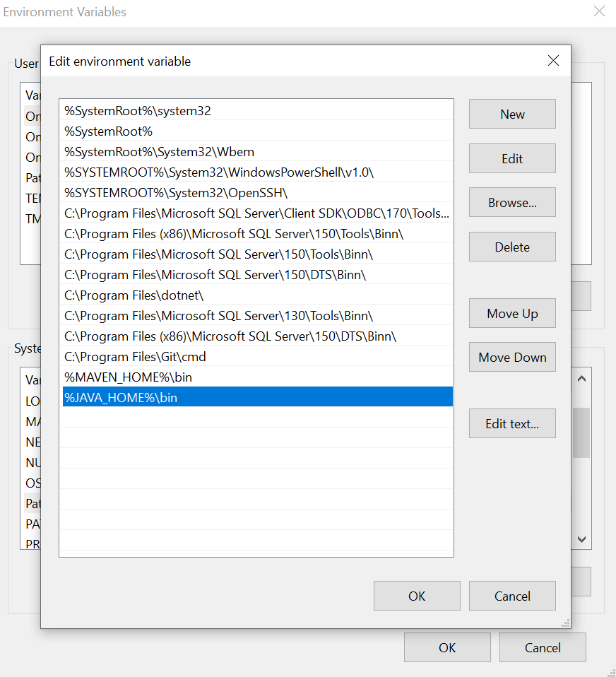Click the system variables list scrollbar thumb
This screenshot has height=677, width=616.
(581, 432)
